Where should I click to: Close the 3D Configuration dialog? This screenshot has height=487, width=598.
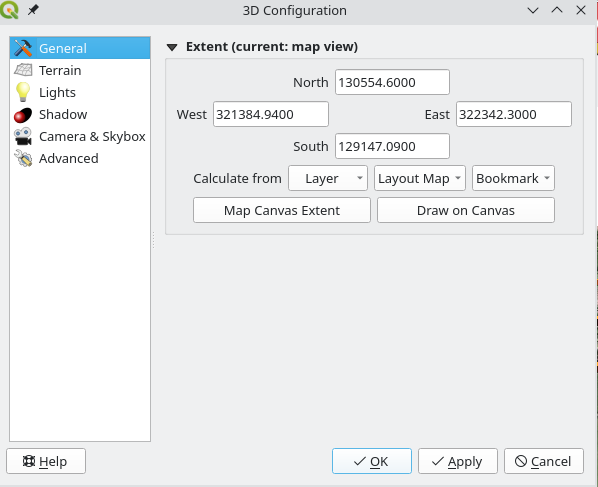(x=581, y=10)
